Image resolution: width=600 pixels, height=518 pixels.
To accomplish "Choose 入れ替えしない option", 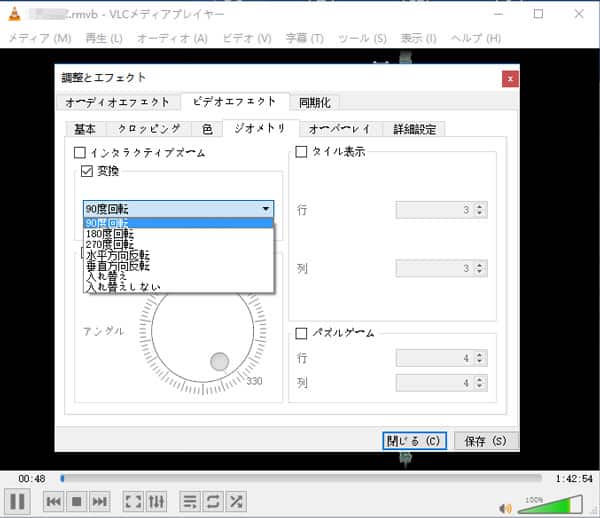I will (x=178, y=287).
